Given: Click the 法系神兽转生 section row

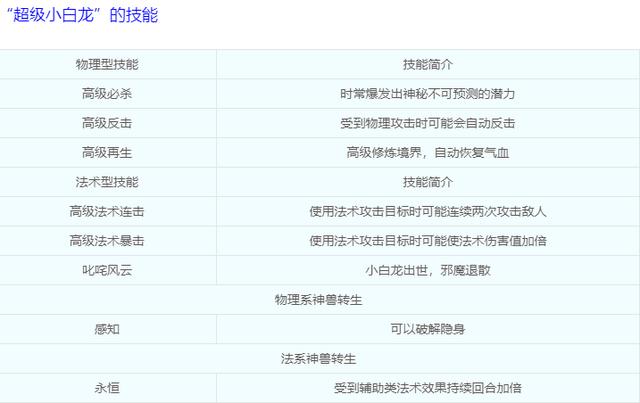Looking at the screenshot, I should pyautogui.click(x=320, y=358).
